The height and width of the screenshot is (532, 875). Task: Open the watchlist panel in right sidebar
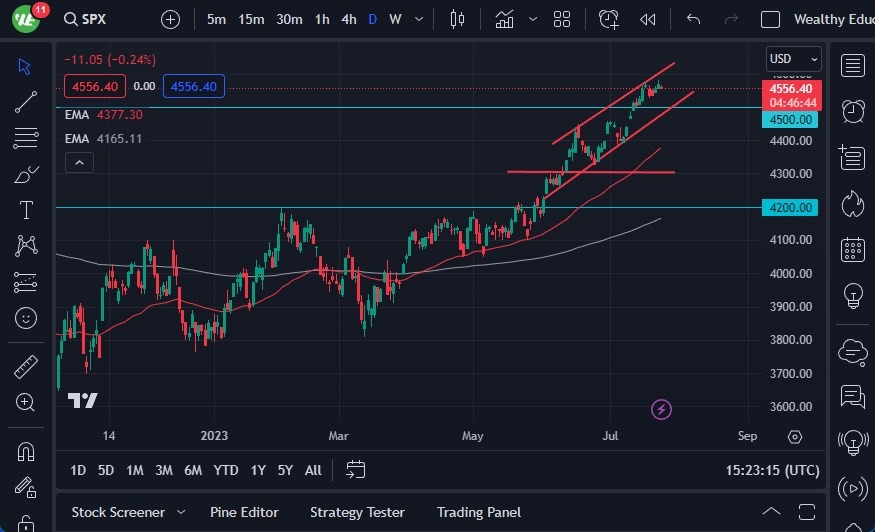pos(852,66)
